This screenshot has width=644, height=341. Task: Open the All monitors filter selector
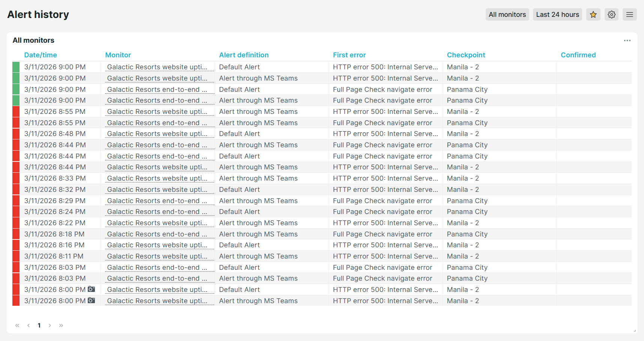[x=507, y=14]
